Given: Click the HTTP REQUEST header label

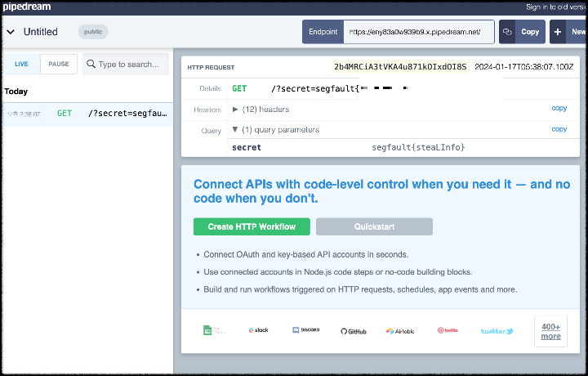Looking at the screenshot, I should (211, 68).
